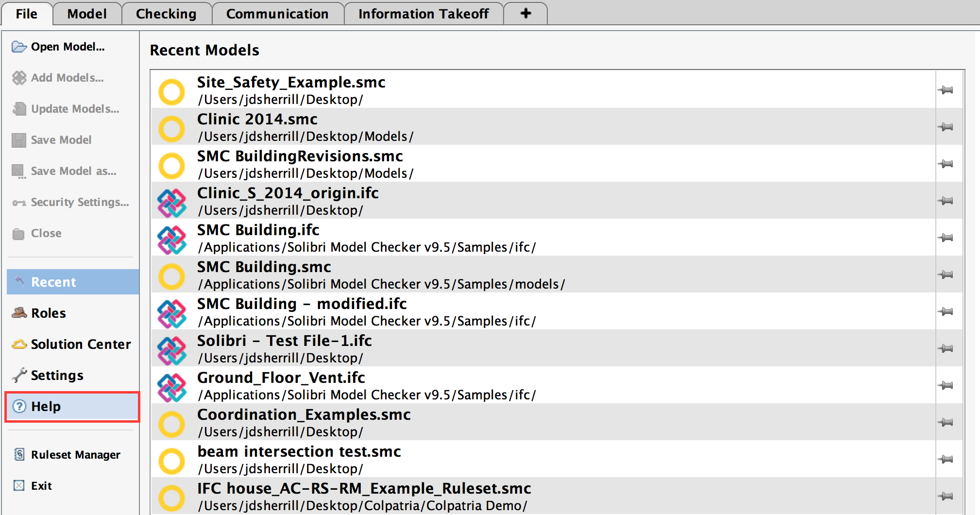This screenshot has width=980, height=515.
Task: Click the Settings wrench icon
Action: (x=19, y=375)
